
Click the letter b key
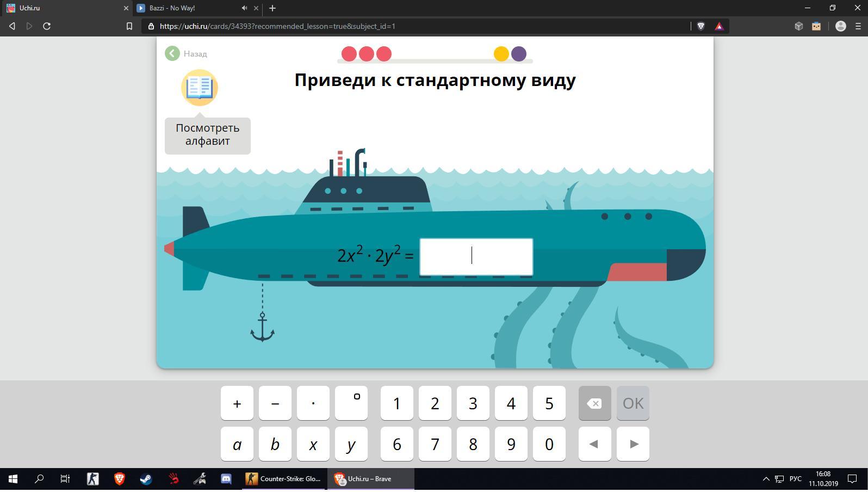point(275,444)
